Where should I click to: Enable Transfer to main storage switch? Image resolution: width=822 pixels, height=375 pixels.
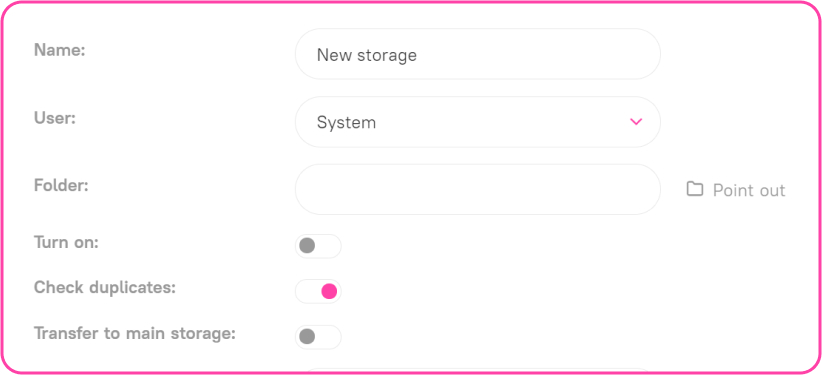pyautogui.click(x=318, y=337)
